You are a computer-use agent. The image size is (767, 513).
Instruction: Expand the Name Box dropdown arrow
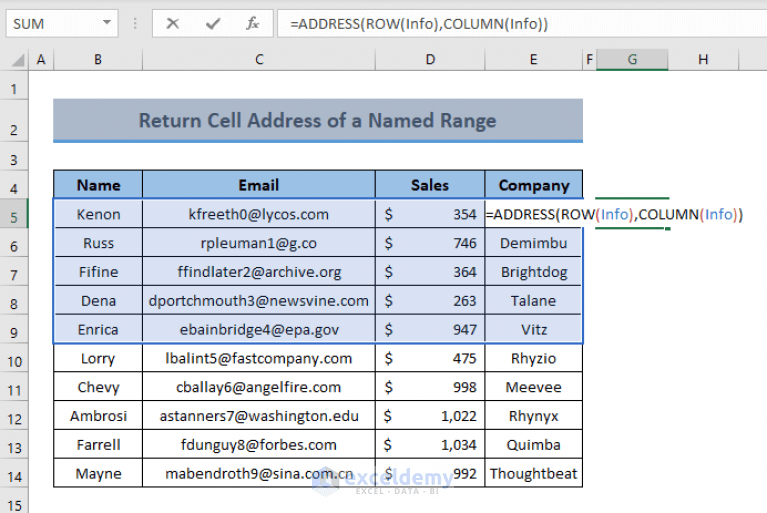(x=107, y=22)
